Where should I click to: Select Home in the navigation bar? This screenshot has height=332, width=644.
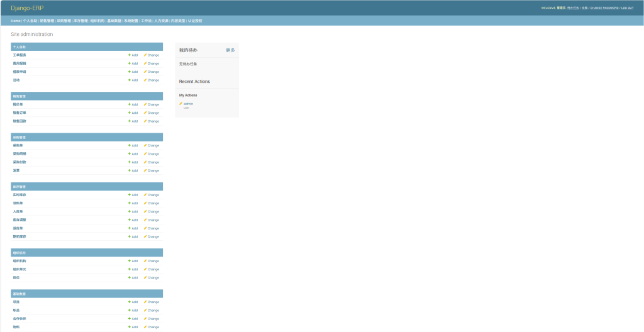tap(16, 21)
